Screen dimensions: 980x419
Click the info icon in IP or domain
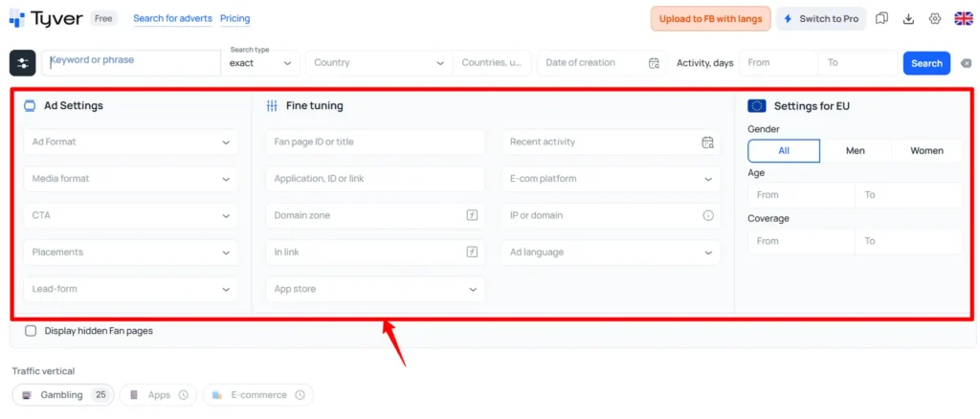(x=708, y=215)
